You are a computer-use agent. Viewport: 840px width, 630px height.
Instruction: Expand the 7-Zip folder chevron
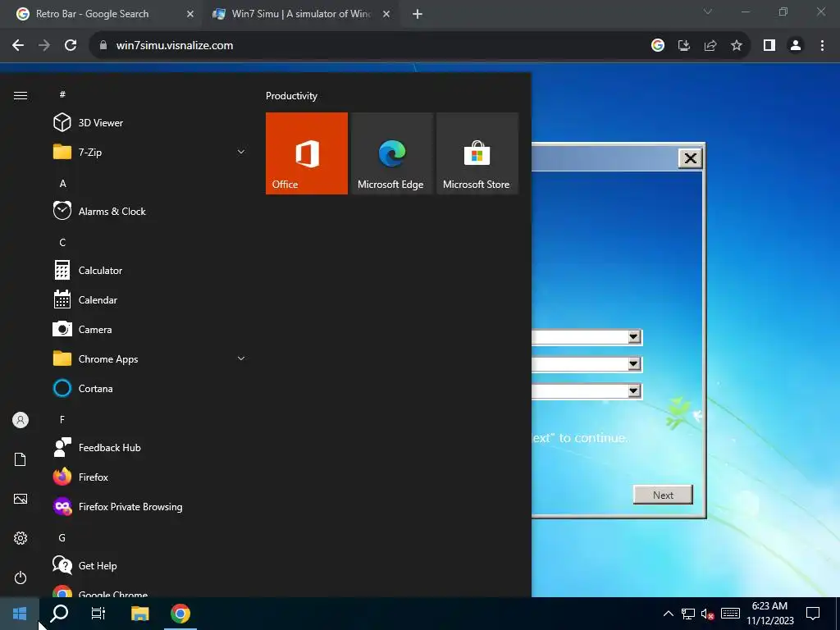click(x=241, y=152)
